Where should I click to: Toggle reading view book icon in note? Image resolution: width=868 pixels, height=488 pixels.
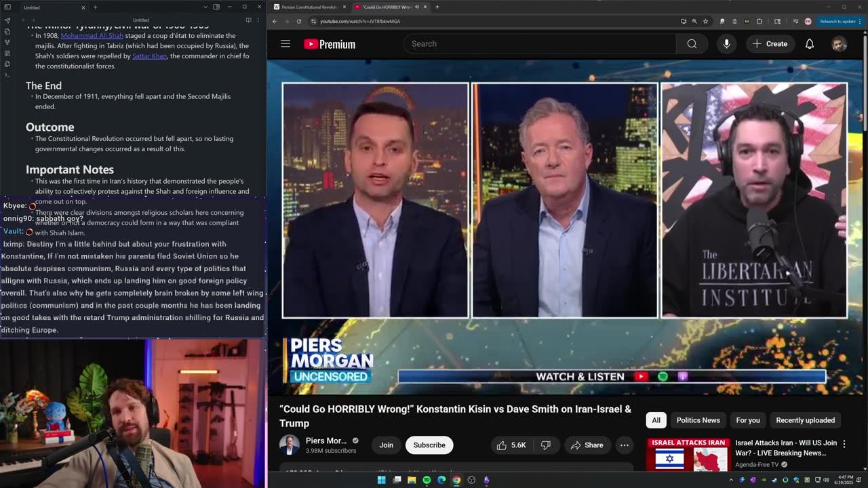[248, 20]
